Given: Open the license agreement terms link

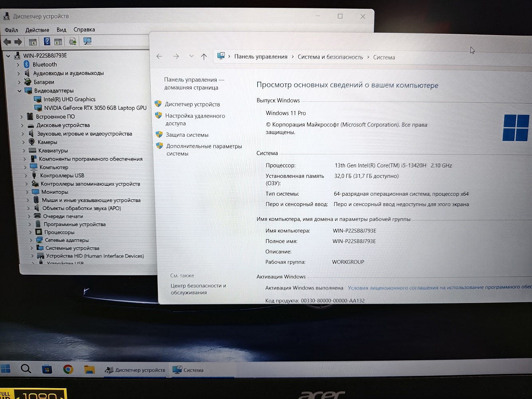Looking at the screenshot, I should click(439, 287).
